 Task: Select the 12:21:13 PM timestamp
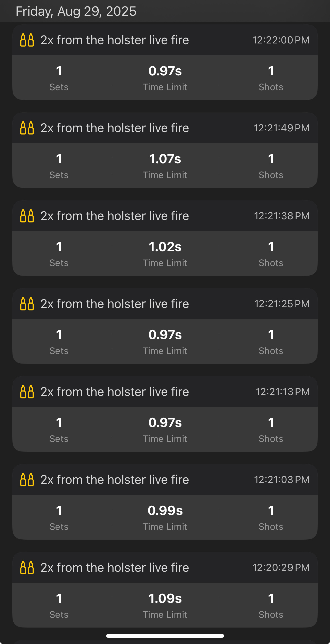click(x=282, y=392)
